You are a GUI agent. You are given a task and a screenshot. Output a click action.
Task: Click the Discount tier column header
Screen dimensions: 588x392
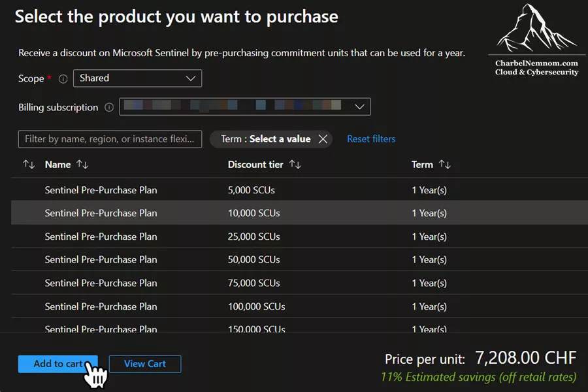pos(255,164)
